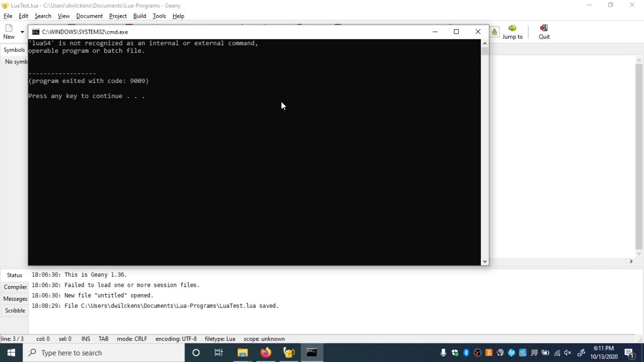644x362 pixels.
Task: Click the 'mode: CRLF' status bar entry
Action: pyautogui.click(x=132, y=339)
